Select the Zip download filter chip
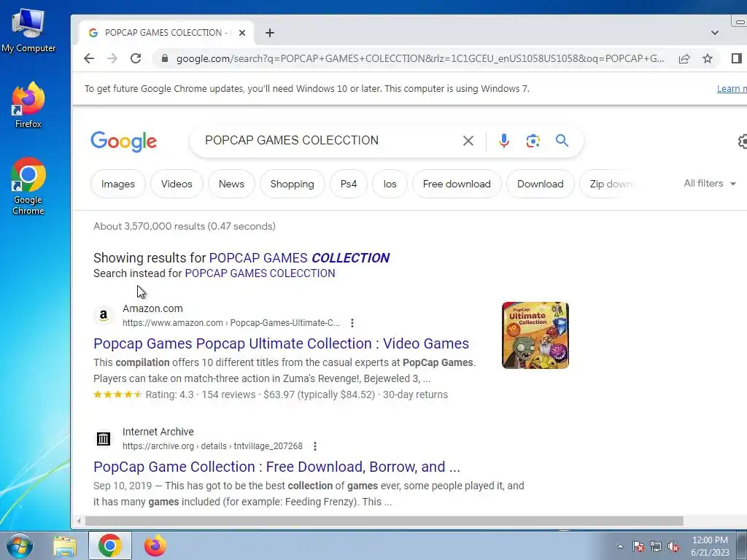The width and height of the screenshot is (747, 560). [x=610, y=184]
